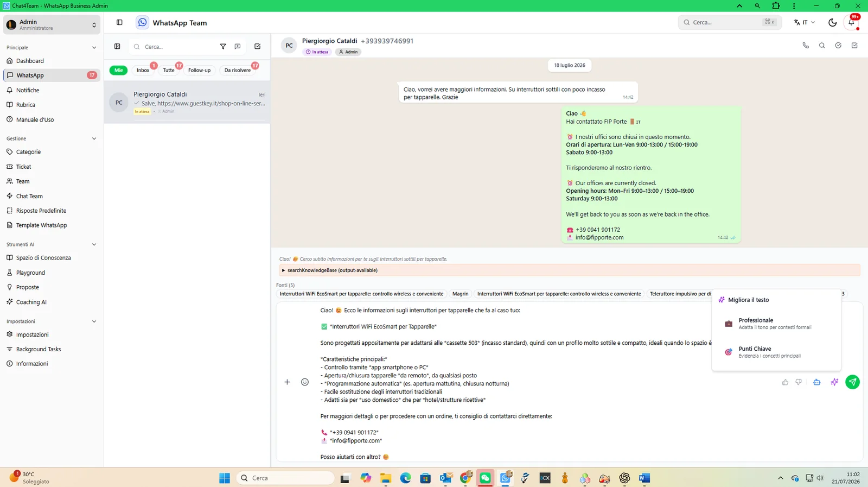Image resolution: width=868 pixels, height=487 pixels.
Task: Open Dashboard in the sidebar
Action: point(52,61)
